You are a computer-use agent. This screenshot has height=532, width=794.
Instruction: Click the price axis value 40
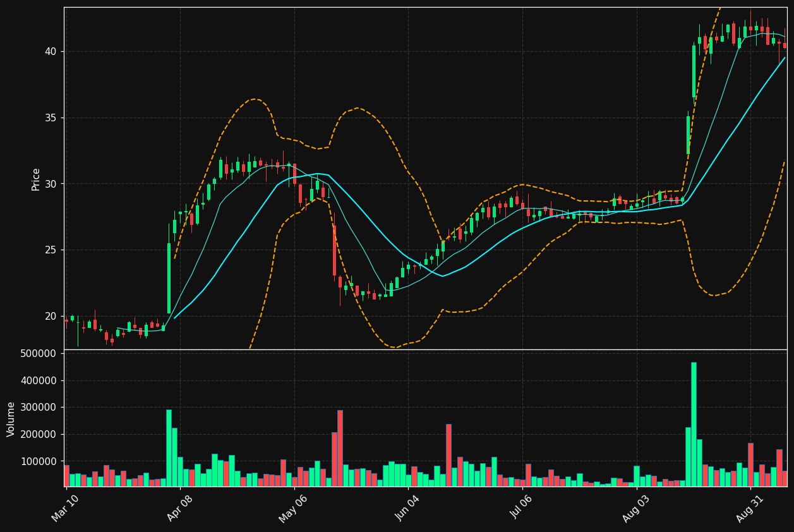[x=50, y=51]
